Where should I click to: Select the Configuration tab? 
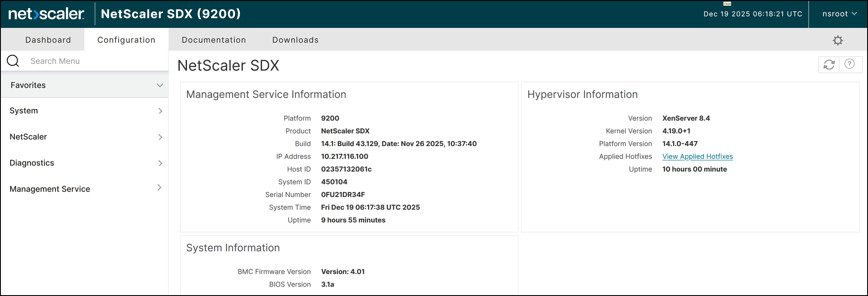pyautogui.click(x=126, y=40)
